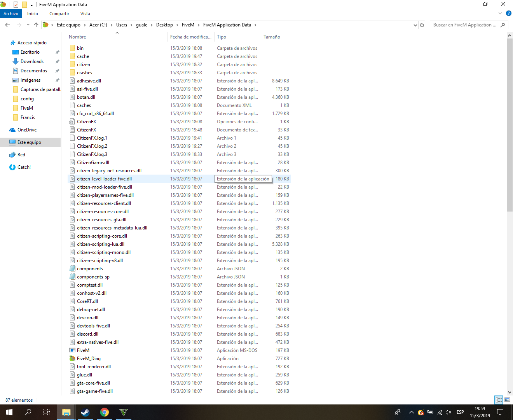The image size is (513, 420).
Task: Select gta-core-five.dll file
Action: pyautogui.click(x=93, y=383)
